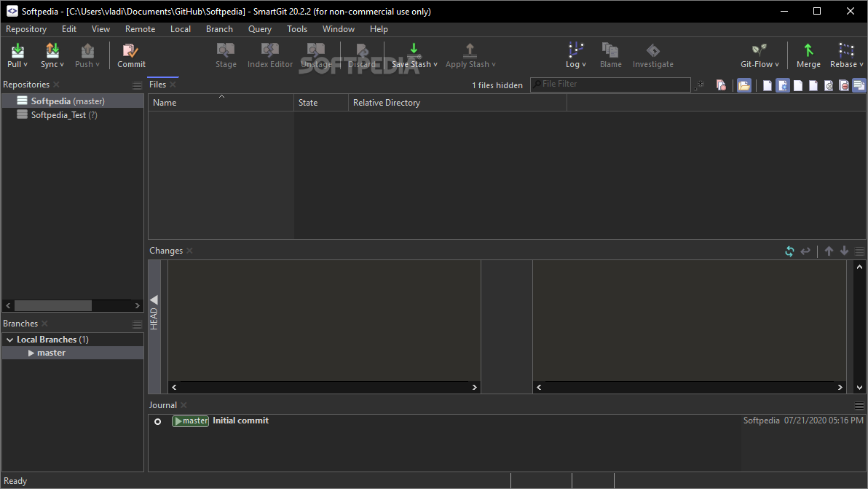Select the Files tab
The image size is (868, 489).
tap(158, 85)
